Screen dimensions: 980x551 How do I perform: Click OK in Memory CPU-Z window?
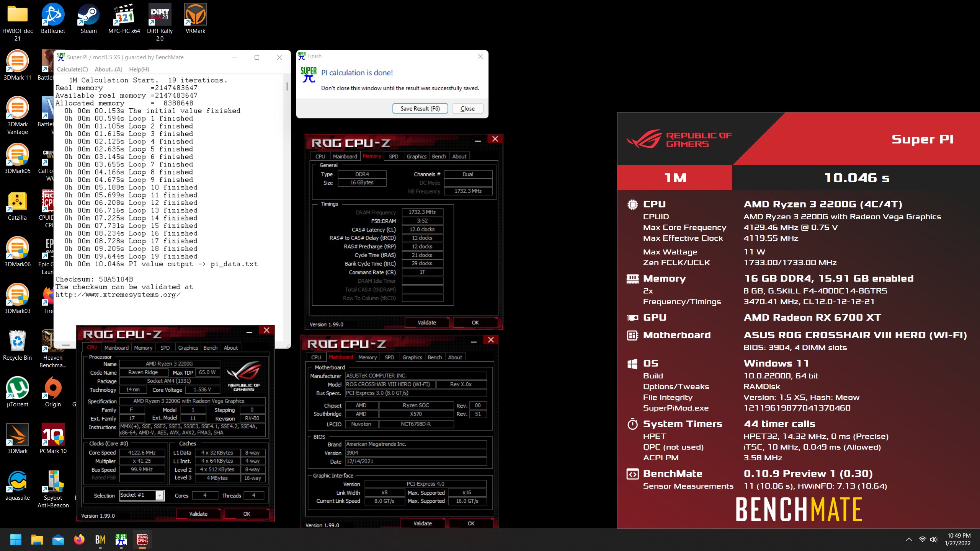(475, 323)
